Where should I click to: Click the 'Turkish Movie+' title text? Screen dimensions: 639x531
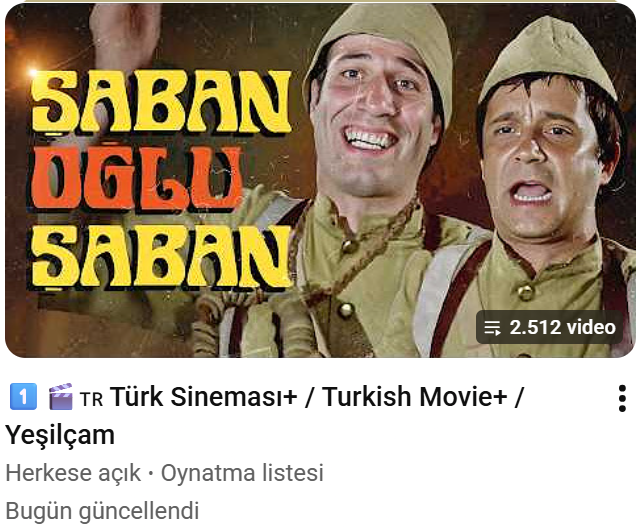pos(414,397)
